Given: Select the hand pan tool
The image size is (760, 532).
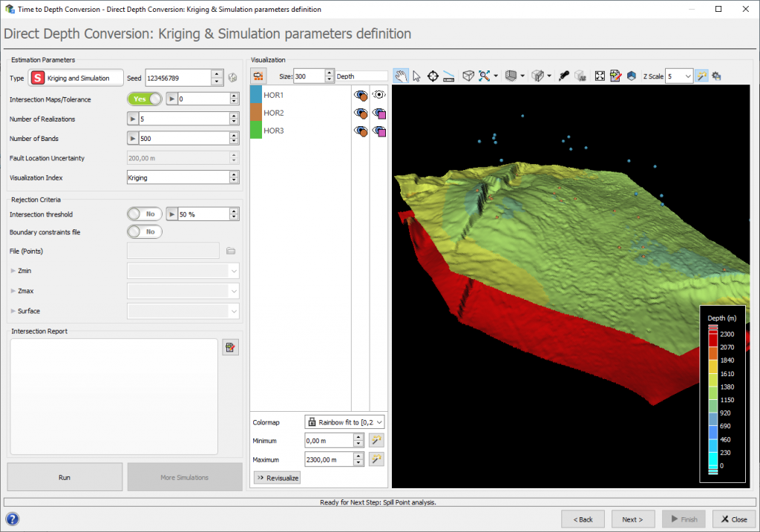Looking at the screenshot, I should click(401, 76).
